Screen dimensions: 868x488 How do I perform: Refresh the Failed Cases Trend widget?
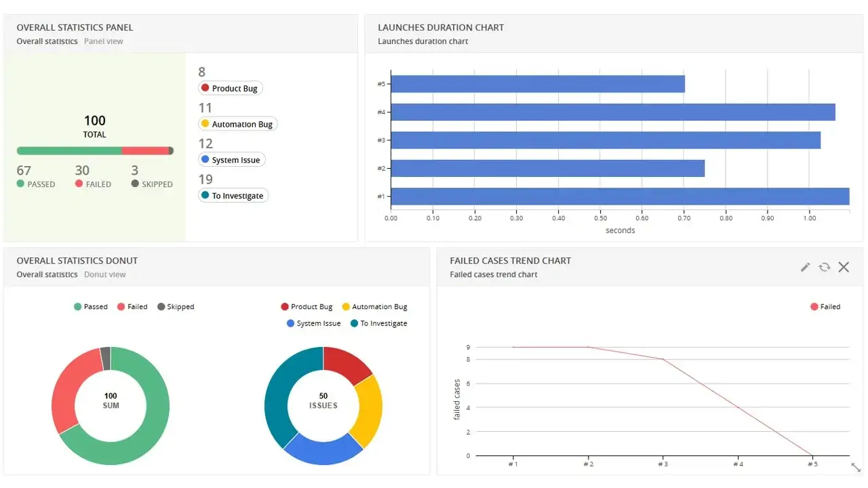tap(825, 267)
